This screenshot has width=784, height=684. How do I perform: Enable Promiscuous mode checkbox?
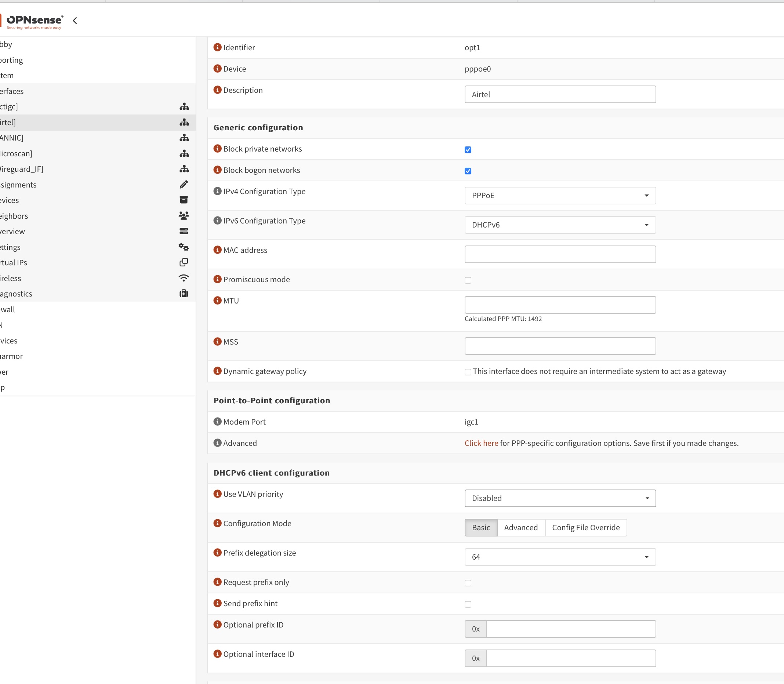point(468,280)
